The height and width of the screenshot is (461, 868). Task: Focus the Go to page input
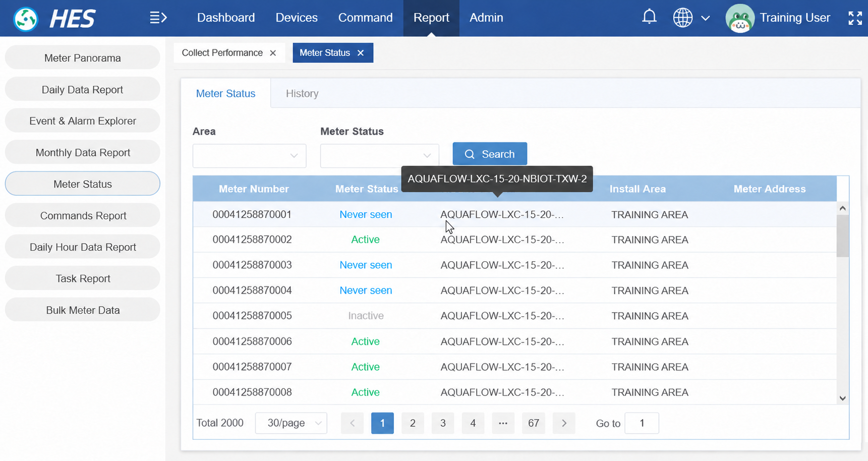coord(642,423)
